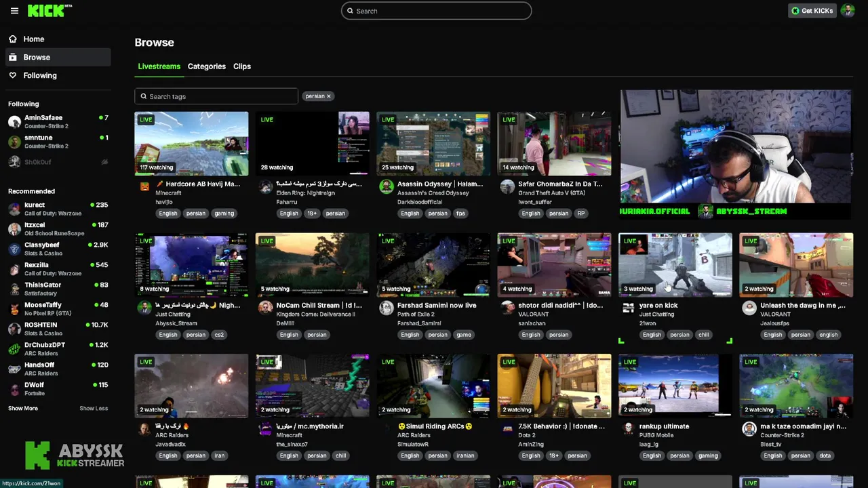Image resolution: width=868 pixels, height=488 pixels.
Task: Open Farshad Samimi now live thumbnail
Action: point(433,265)
